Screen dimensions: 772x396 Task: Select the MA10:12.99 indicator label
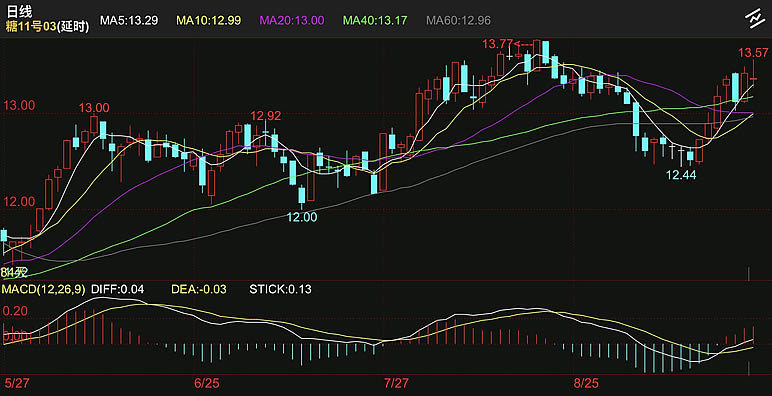point(209,20)
